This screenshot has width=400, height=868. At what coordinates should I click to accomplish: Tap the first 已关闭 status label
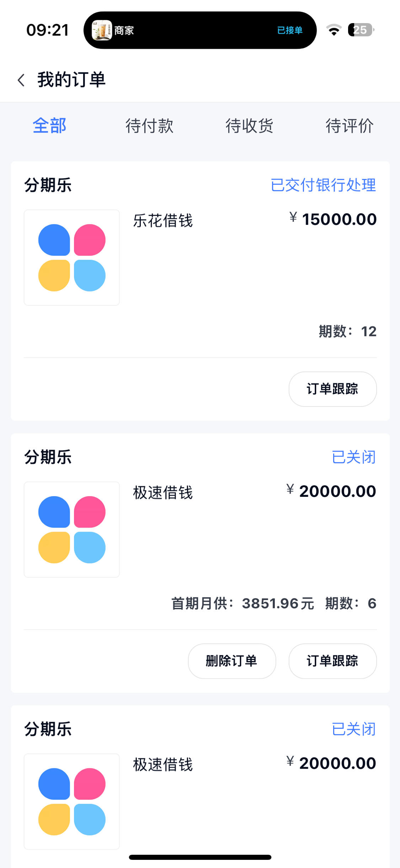[x=354, y=457]
